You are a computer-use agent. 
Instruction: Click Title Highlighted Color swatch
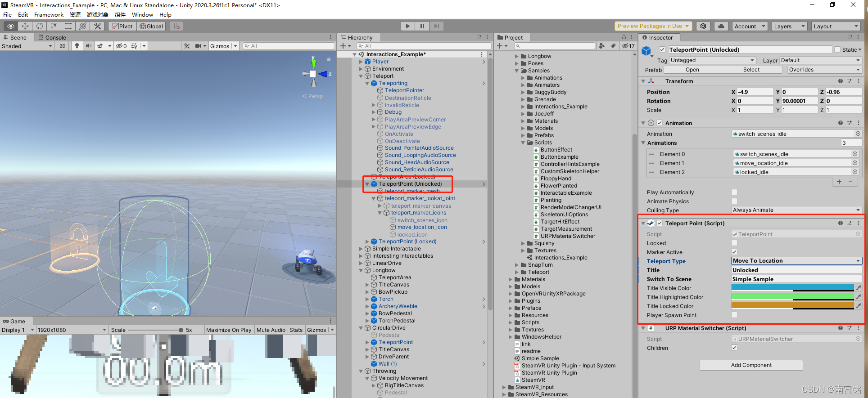coord(793,297)
